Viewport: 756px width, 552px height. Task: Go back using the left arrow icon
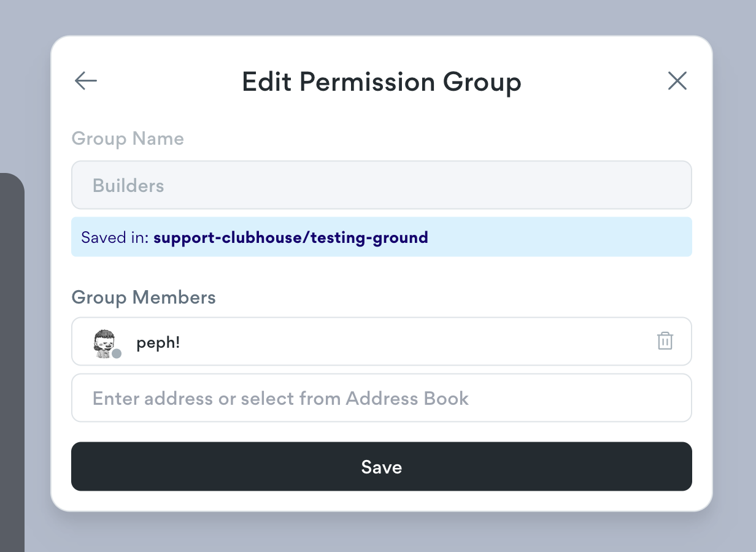[x=86, y=80]
